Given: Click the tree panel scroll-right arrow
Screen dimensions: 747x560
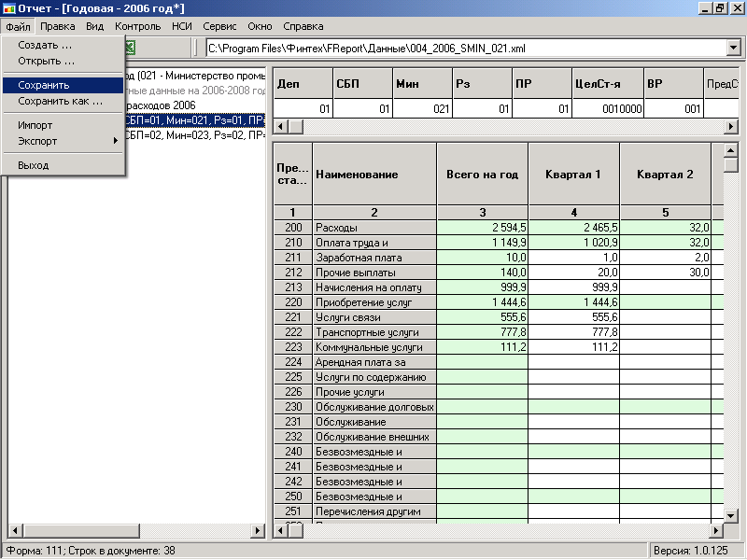Looking at the screenshot, I should (x=259, y=530).
